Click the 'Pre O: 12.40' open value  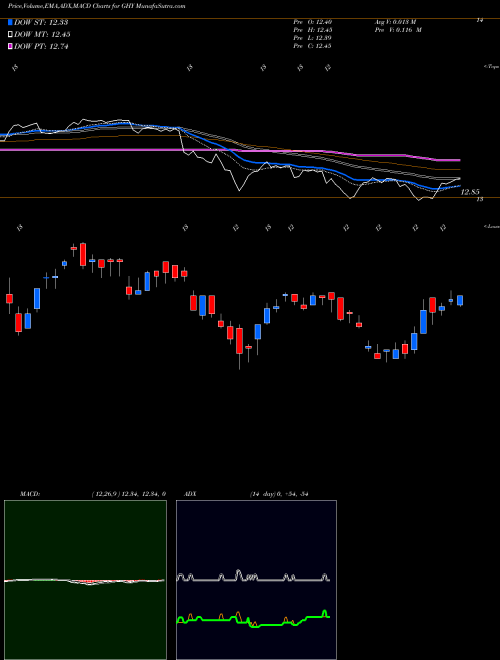click(313, 22)
